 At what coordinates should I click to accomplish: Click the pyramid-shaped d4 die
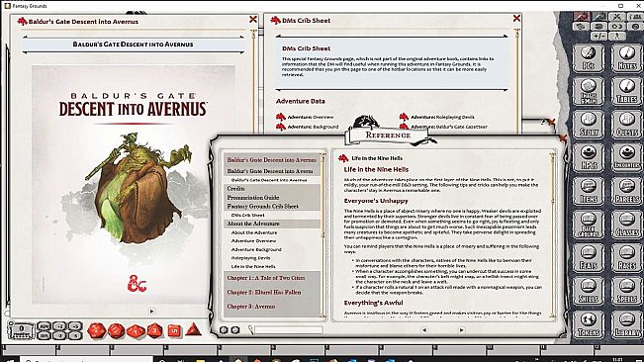194,330
